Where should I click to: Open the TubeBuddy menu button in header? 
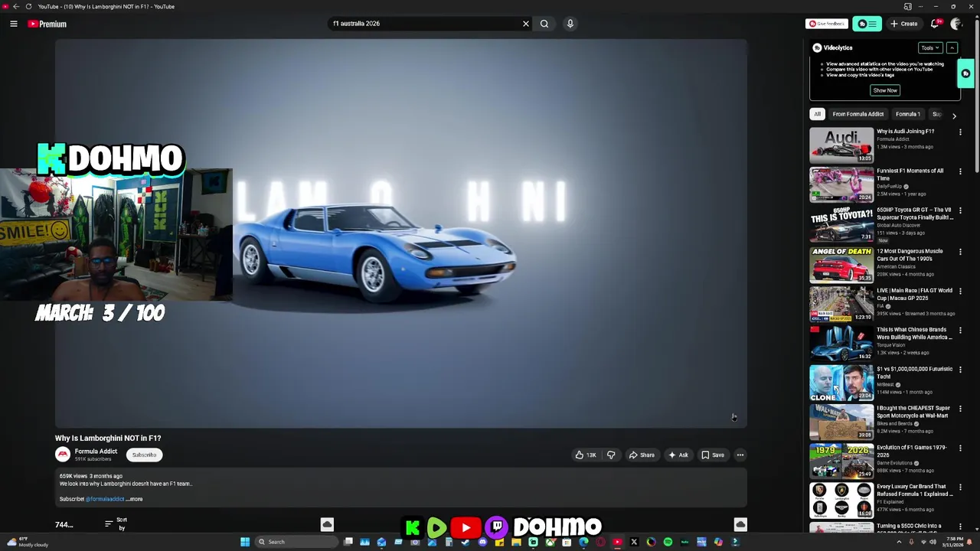tap(867, 24)
